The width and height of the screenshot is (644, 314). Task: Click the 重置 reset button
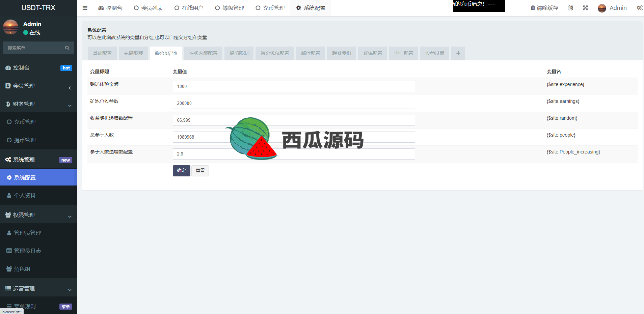pyautogui.click(x=200, y=171)
